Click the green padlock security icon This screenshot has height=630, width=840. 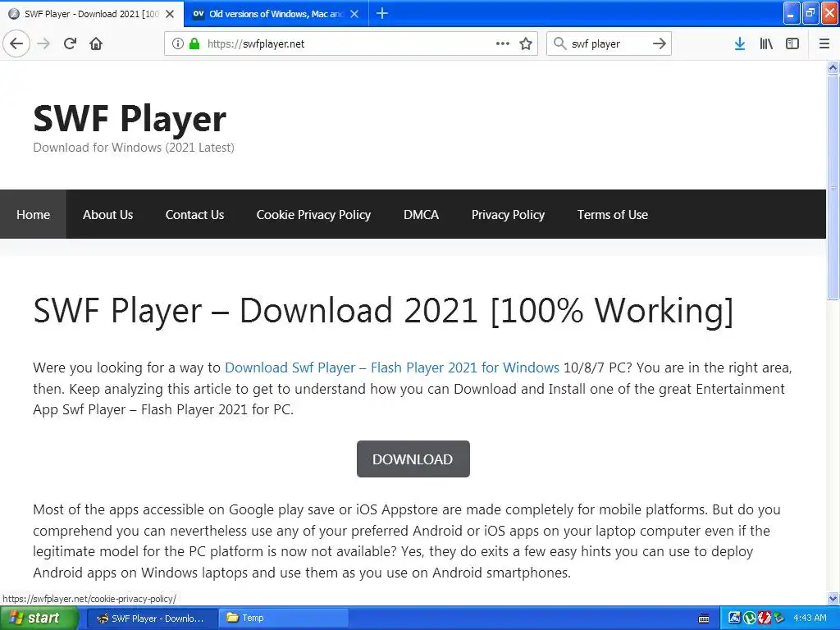[194, 43]
